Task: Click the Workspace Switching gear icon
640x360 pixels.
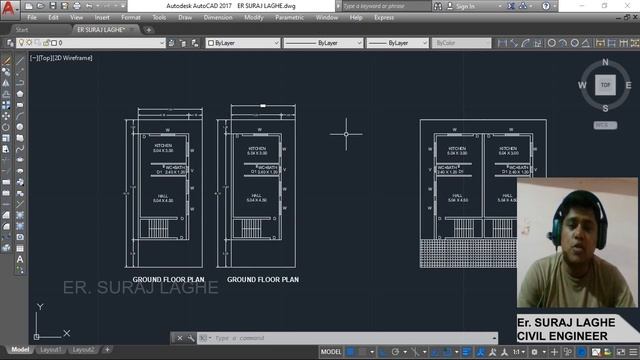Action: click(534, 352)
